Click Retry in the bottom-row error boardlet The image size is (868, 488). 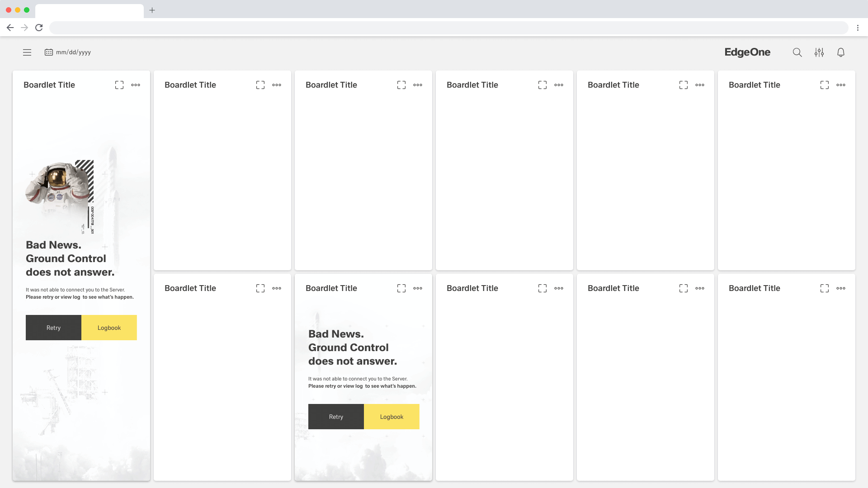click(x=336, y=417)
